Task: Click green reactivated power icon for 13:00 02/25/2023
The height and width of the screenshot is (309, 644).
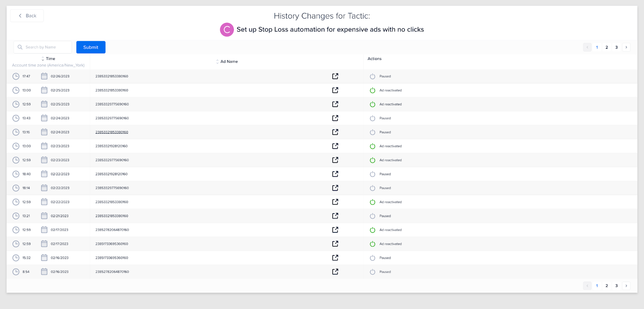Action: [372, 90]
